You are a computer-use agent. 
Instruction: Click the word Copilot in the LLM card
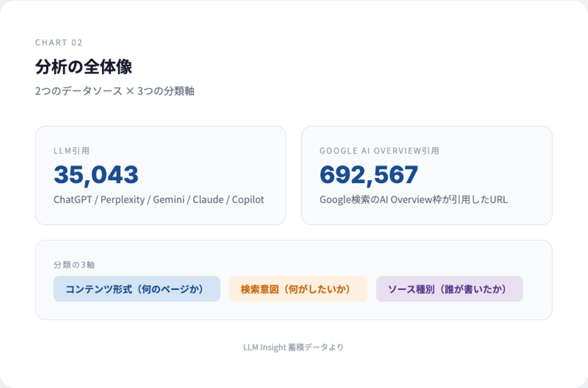point(248,200)
